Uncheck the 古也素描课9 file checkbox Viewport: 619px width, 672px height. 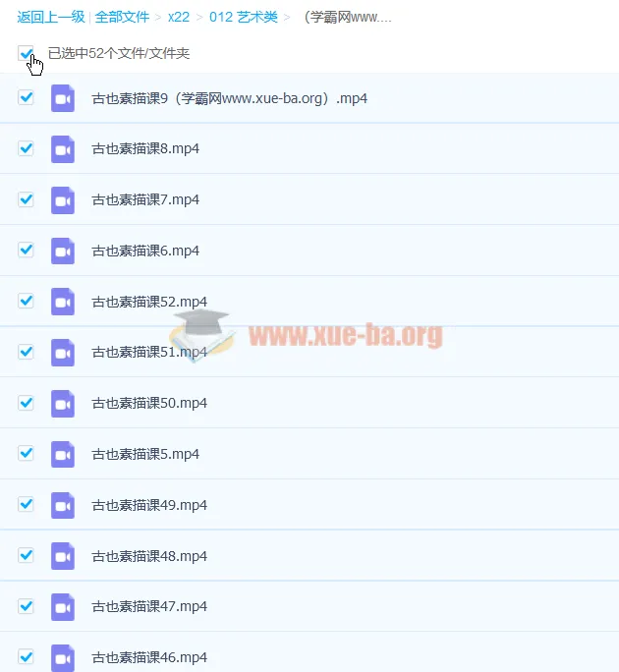(27, 97)
